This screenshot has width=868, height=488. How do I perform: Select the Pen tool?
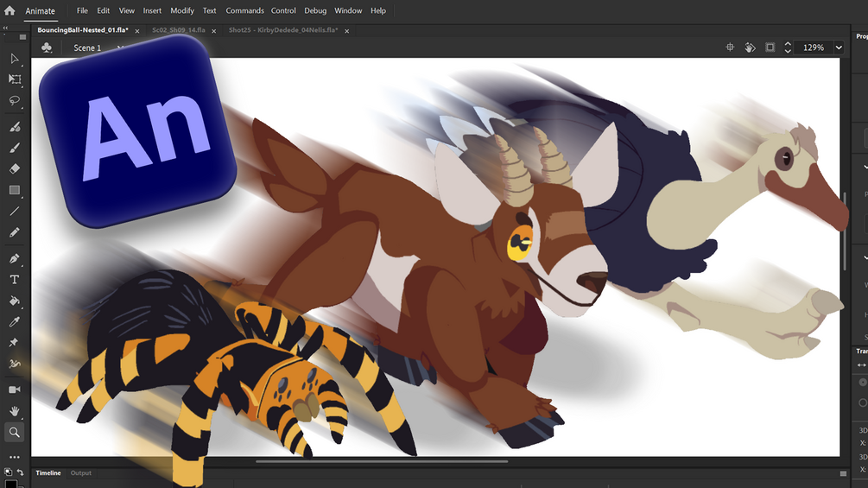(15, 258)
